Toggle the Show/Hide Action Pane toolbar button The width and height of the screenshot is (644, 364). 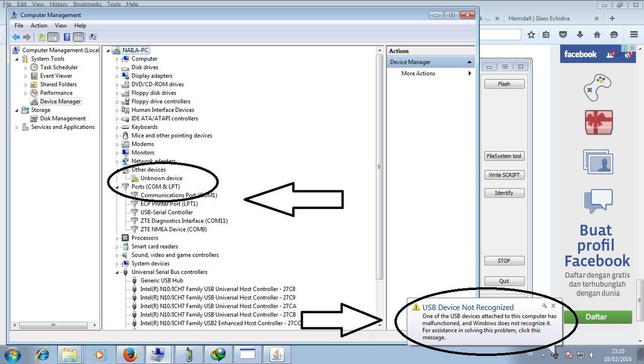pyautogui.click(x=78, y=37)
